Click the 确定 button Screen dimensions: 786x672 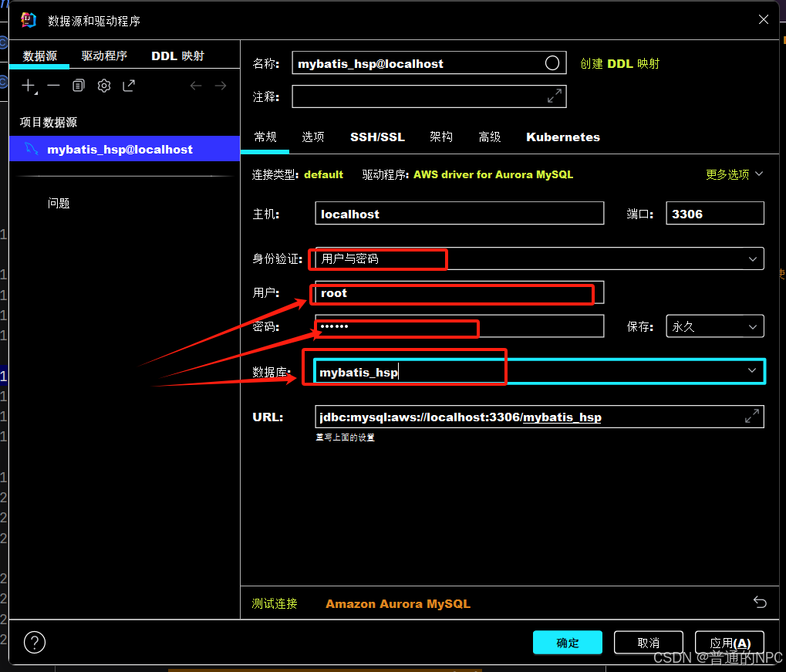coord(568,643)
